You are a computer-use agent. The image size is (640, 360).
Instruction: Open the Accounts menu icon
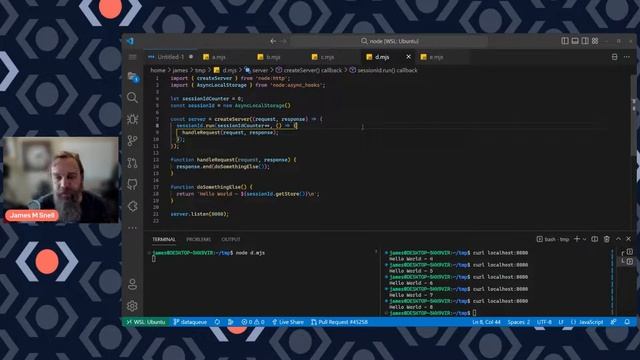pyautogui.click(x=132, y=284)
